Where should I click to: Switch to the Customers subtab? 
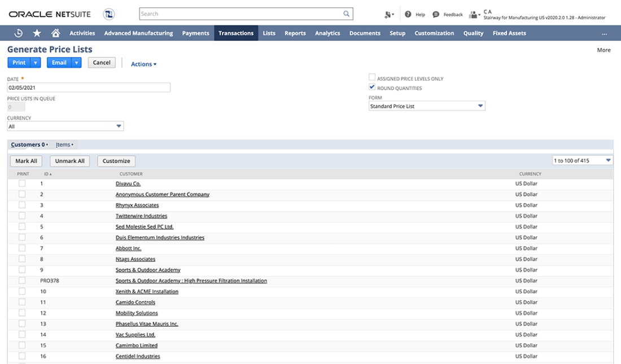click(x=29, y=144)
